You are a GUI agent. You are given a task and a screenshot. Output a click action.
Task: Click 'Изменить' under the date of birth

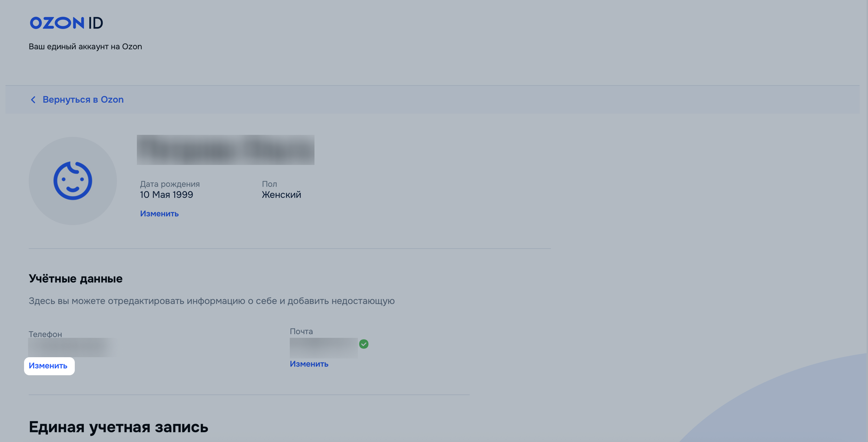(x=159, y=214)
